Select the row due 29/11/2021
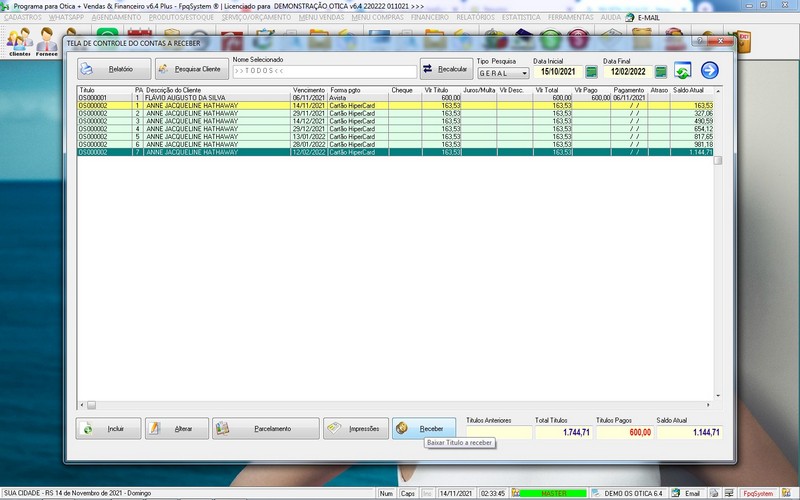Image resolution: width=800 pixels, height=500 pixels. pyautogui.click(x=395, y=113)
